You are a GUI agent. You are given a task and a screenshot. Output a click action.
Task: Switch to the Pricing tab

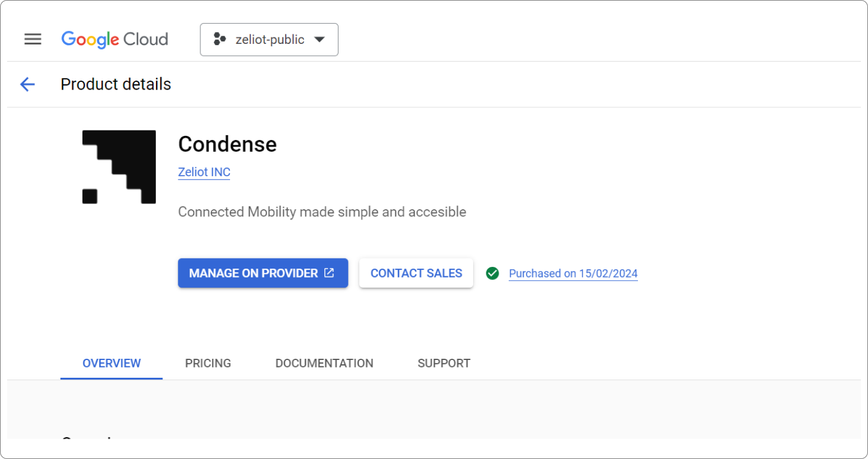pos(208,363)
